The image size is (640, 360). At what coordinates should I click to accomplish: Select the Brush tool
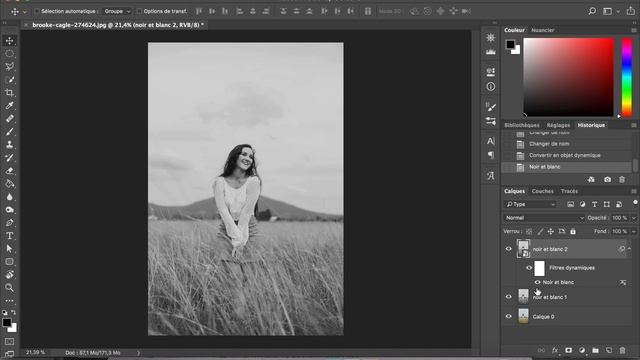[9, 132]
